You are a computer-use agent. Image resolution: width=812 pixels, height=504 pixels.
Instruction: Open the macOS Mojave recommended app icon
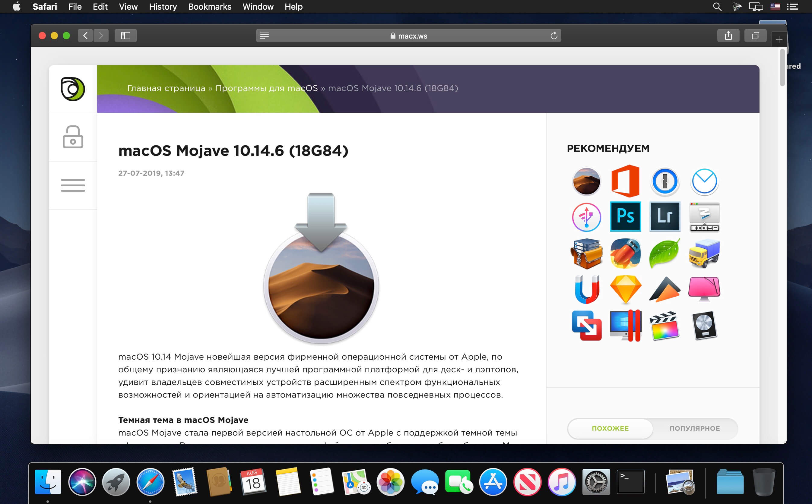click(586, 181)
